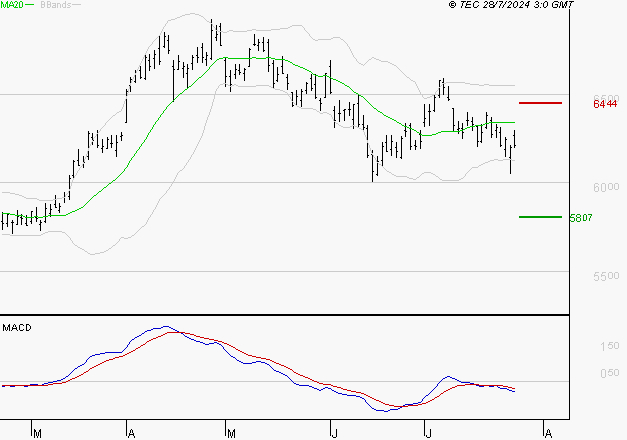Click the green 5807 support value
This screenshot has width=627, height=440.
coord(581,218)
